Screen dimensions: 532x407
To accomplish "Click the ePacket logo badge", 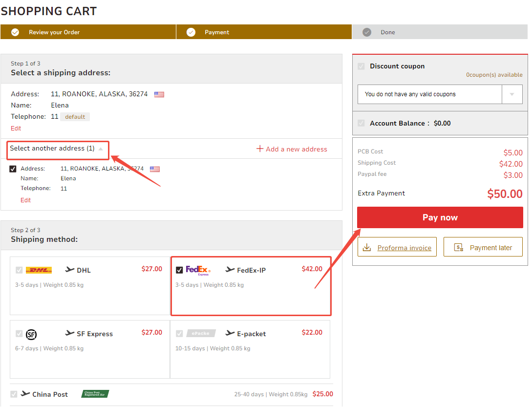I will [200, 334].
